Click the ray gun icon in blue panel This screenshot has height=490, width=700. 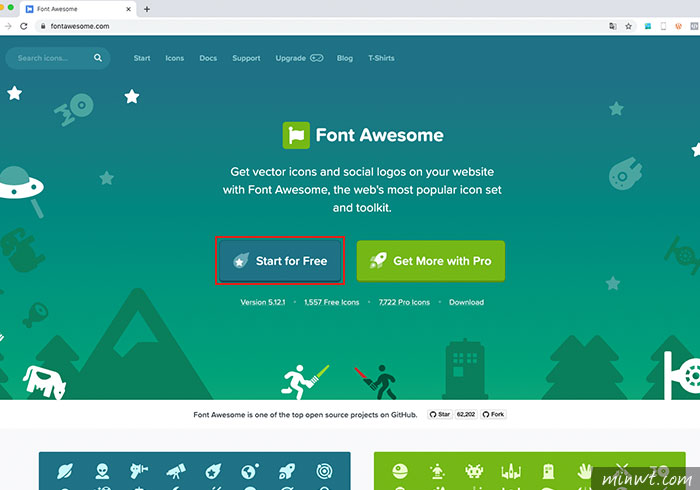tap(138, 471)
